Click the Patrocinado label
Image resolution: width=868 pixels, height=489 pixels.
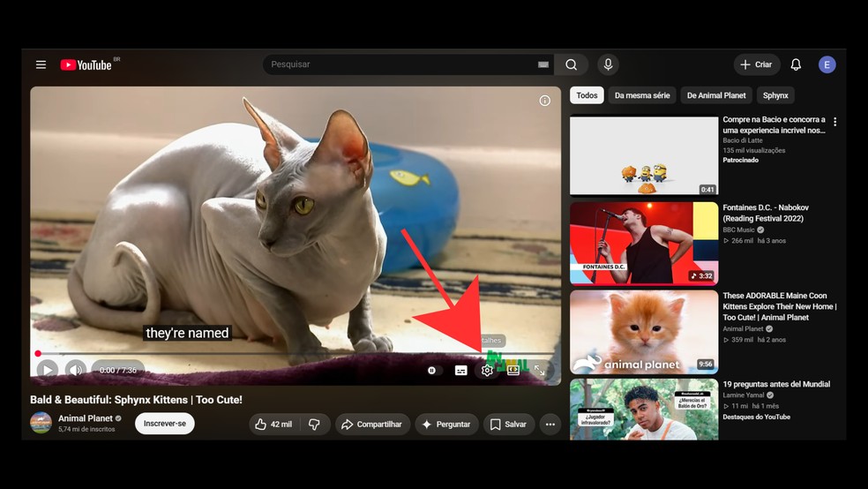pos(741,160)
